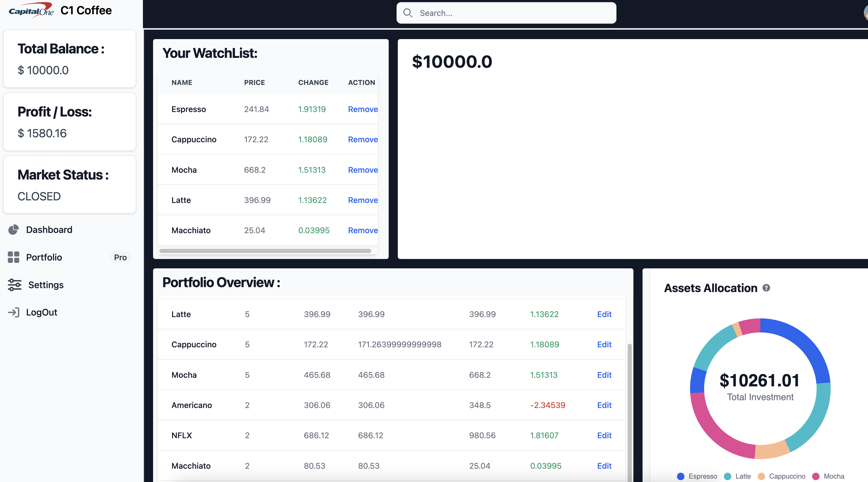This screenshot has height=482, width=868.
Task: Open the Portfolio menu item
Action: tap(44, 257)
